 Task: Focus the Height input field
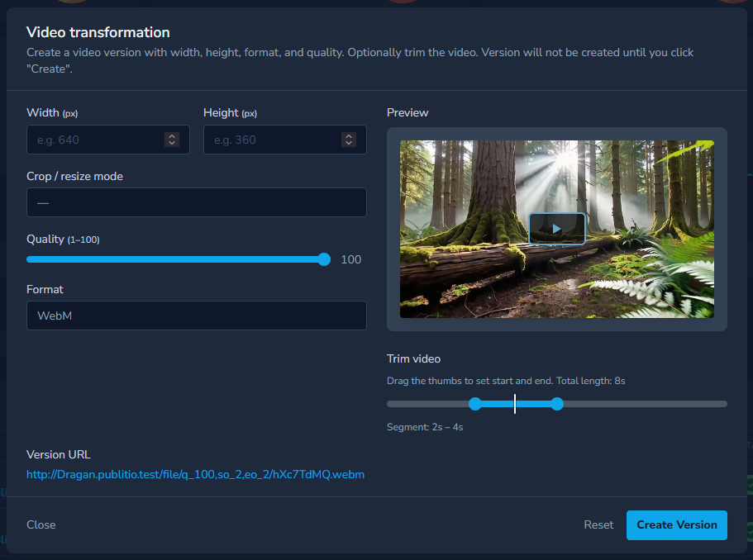[273, 140]
